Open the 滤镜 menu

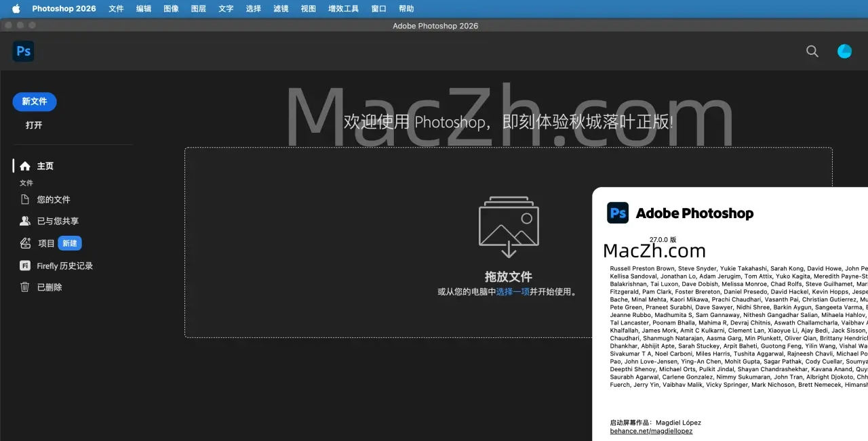click(x=281, y=9)
